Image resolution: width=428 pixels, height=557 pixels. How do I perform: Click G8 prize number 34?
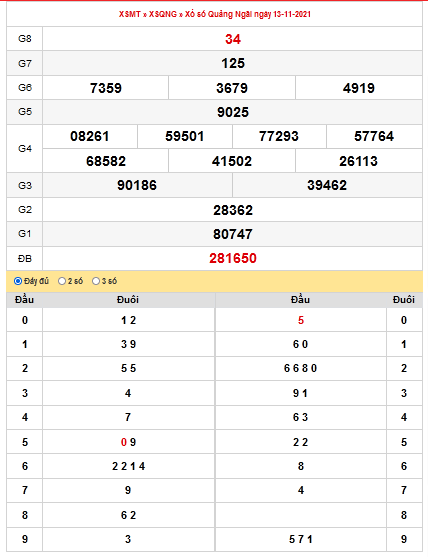click(x=233, y=39)
